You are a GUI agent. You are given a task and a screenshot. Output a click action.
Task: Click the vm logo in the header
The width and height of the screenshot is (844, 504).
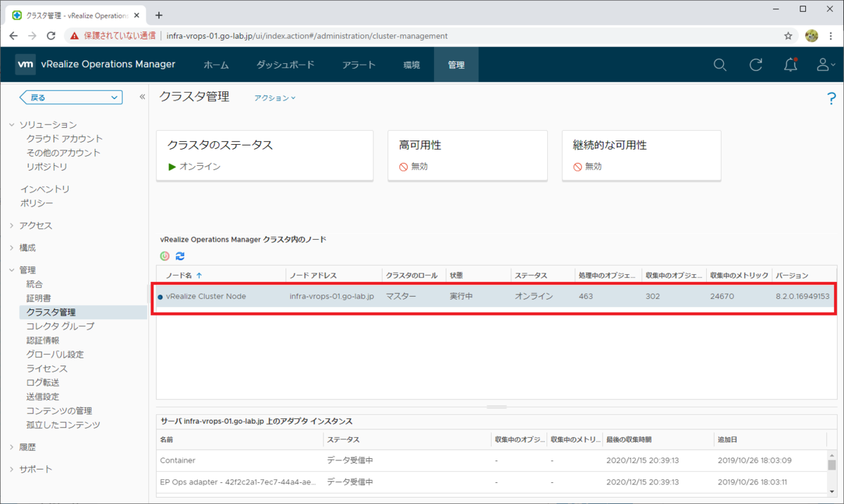25,64
